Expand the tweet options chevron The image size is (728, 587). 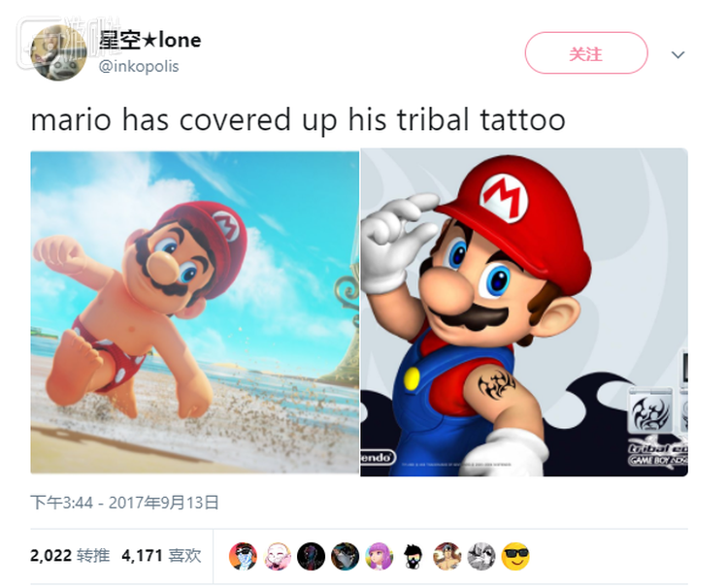coord(678,54)
